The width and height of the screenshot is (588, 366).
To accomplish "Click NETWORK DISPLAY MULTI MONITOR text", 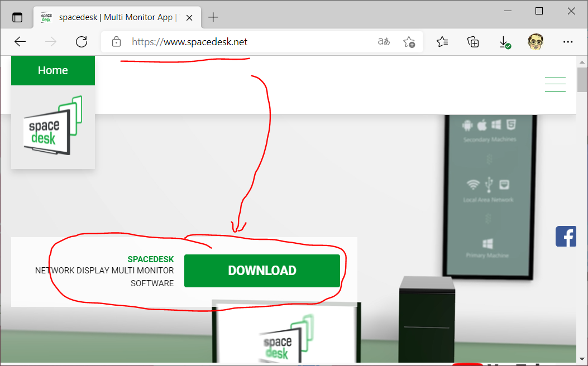I will tap(104, 271).
